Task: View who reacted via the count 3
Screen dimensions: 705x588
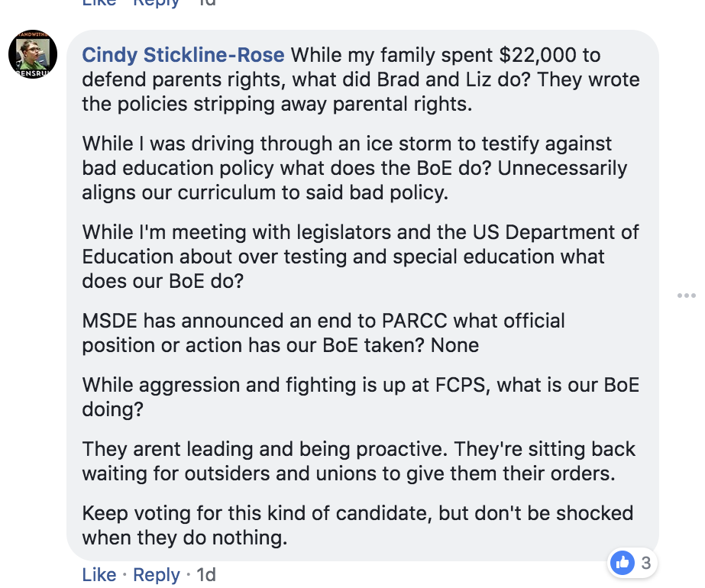Action: point(645,564)
